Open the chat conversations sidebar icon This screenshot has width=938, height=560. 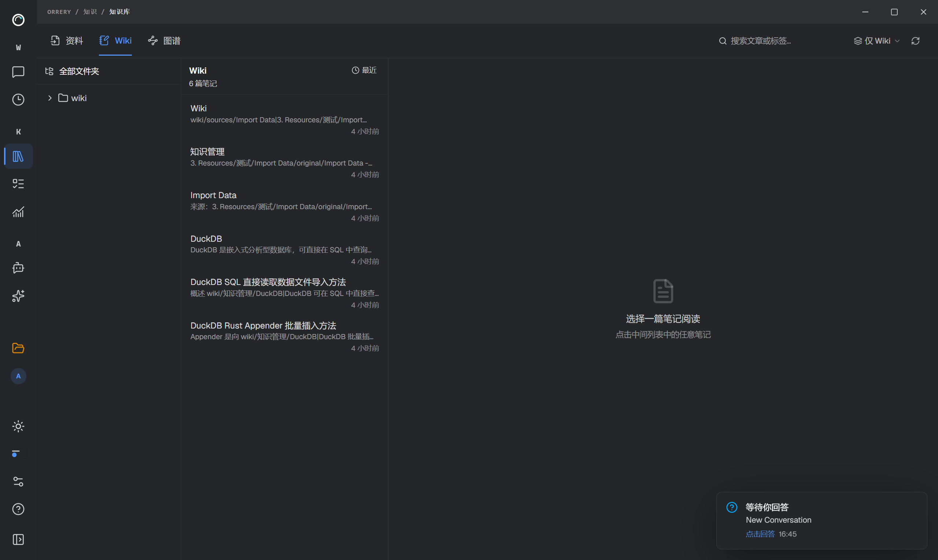18,72
